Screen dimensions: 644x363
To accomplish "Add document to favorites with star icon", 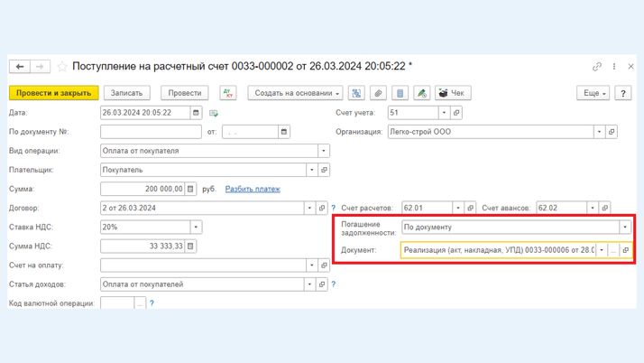I will tap(62, 67).
